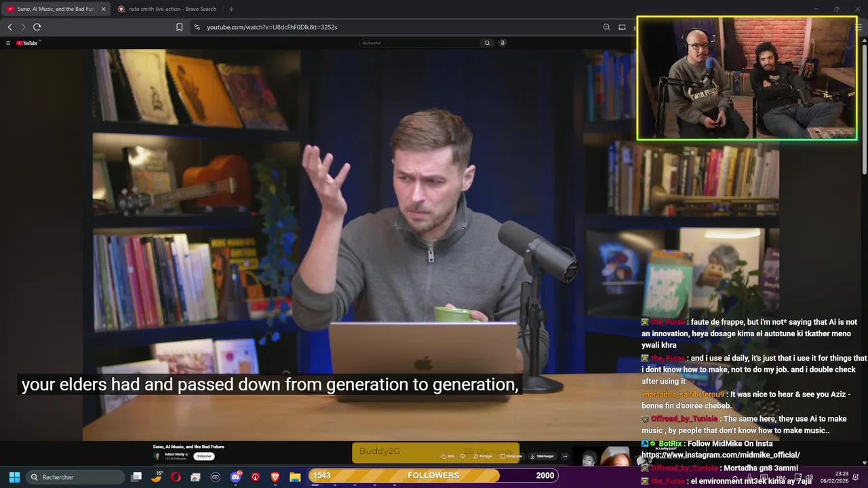Open Task View on the taskbar
The width and height of the screenshot is (868, 488).
coord(136,477)
